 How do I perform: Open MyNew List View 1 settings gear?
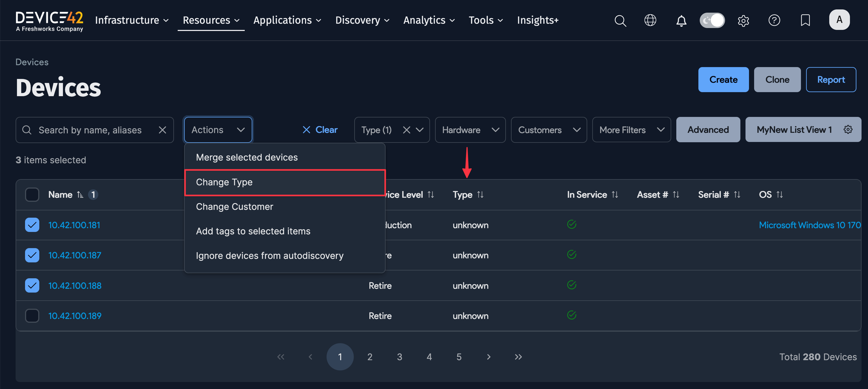coord(848,129)
